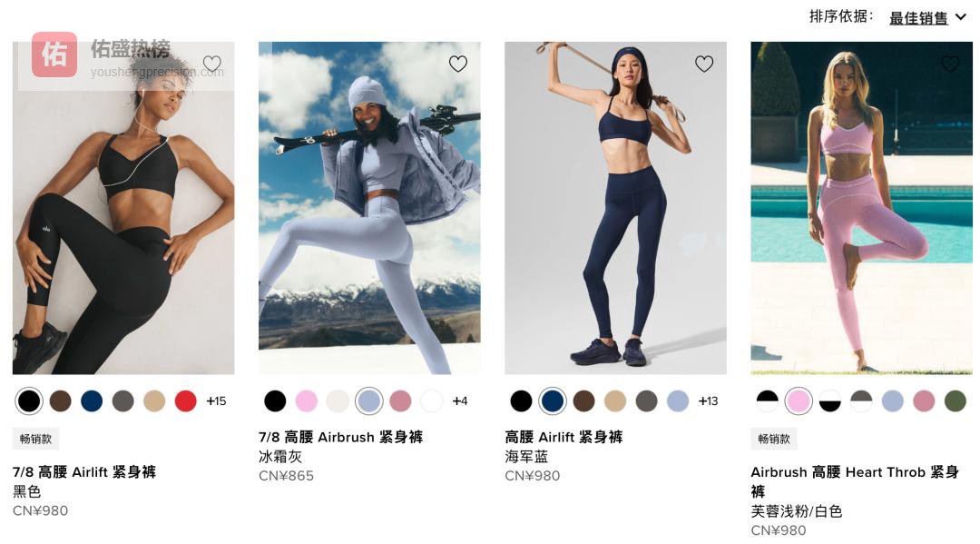Open 7/8 高腰 Airbrush 紧身裤 product title
Image resolution: width=980 pixels, height=544 pixels.
coord(340,437)
